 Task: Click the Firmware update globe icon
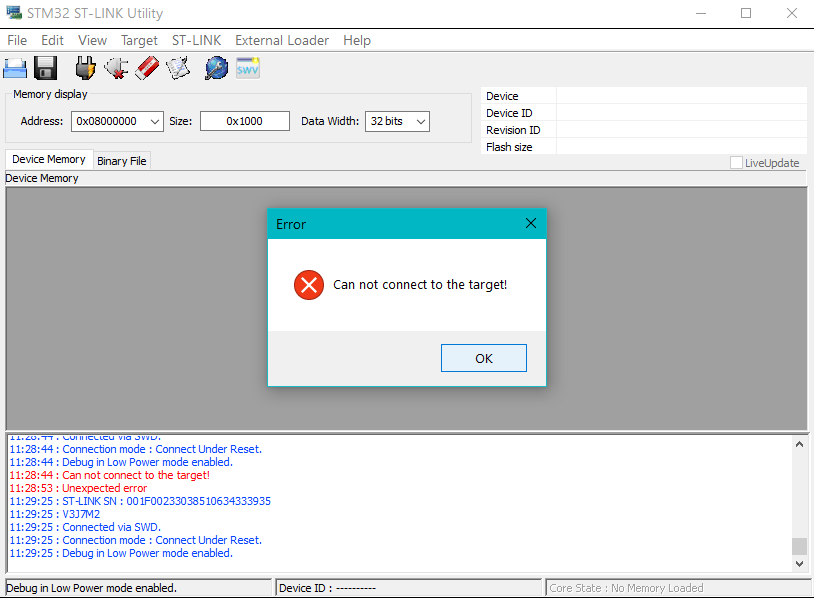tap(216, 68)
